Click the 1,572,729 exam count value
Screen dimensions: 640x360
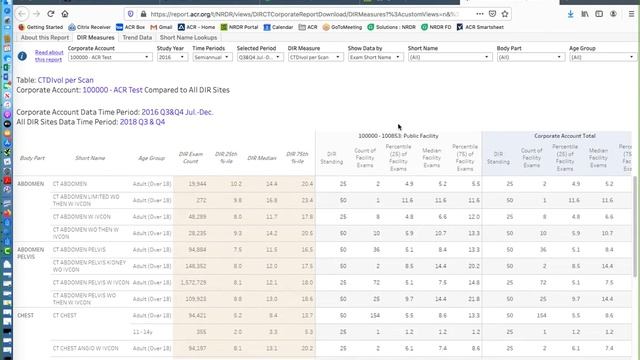tap(193, 282)
